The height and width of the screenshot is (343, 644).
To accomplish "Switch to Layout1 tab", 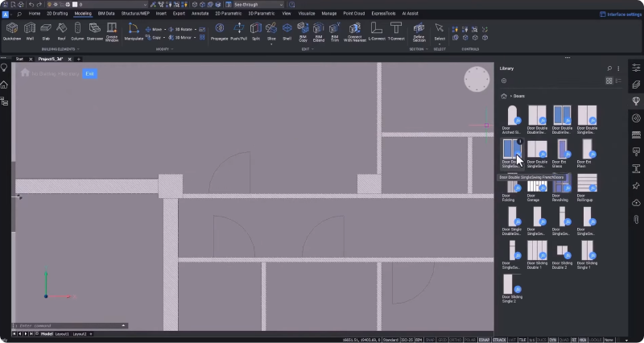I will tap(62, 334).
